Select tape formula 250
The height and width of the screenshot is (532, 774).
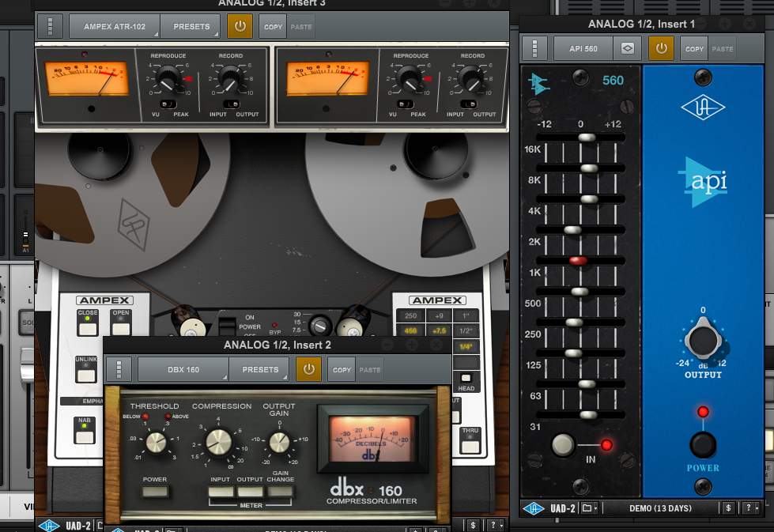pyautogui.click(x=410, y=316)
